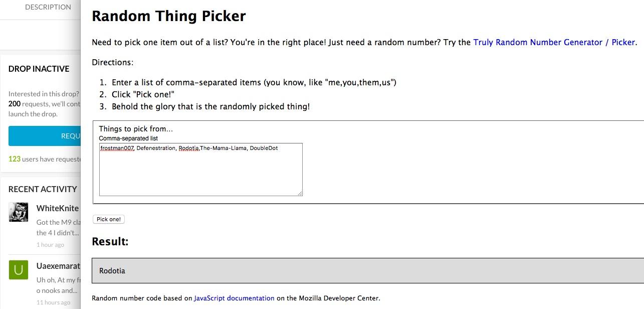Open the JavaScript documentation link
This screenshot has width=644, height=309.
(234, 298)
